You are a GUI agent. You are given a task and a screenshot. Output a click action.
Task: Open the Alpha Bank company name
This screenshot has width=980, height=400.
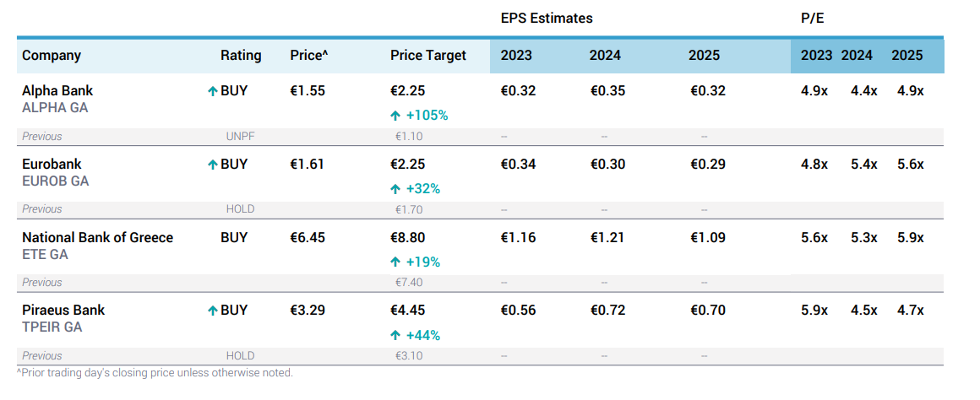57,91
